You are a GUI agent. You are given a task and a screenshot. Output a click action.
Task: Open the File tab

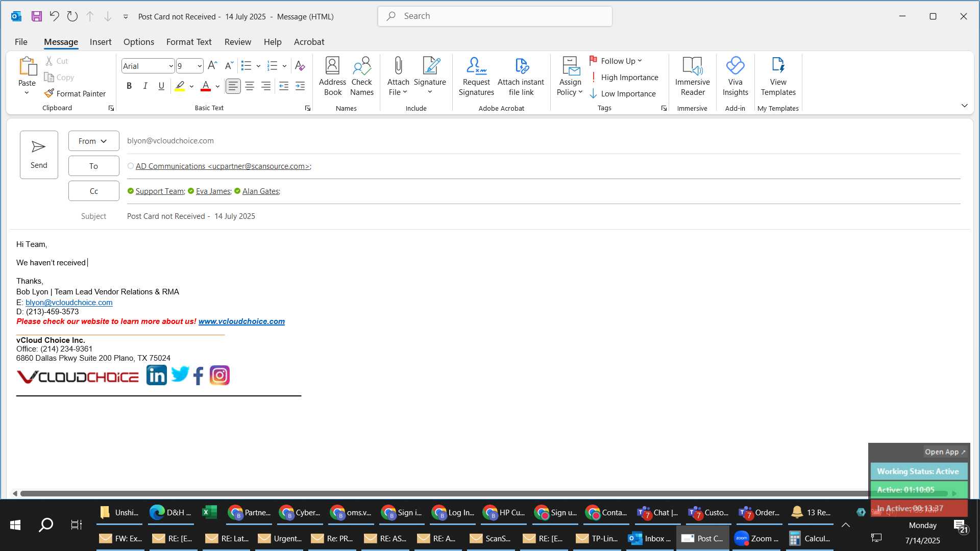[21, 42]
